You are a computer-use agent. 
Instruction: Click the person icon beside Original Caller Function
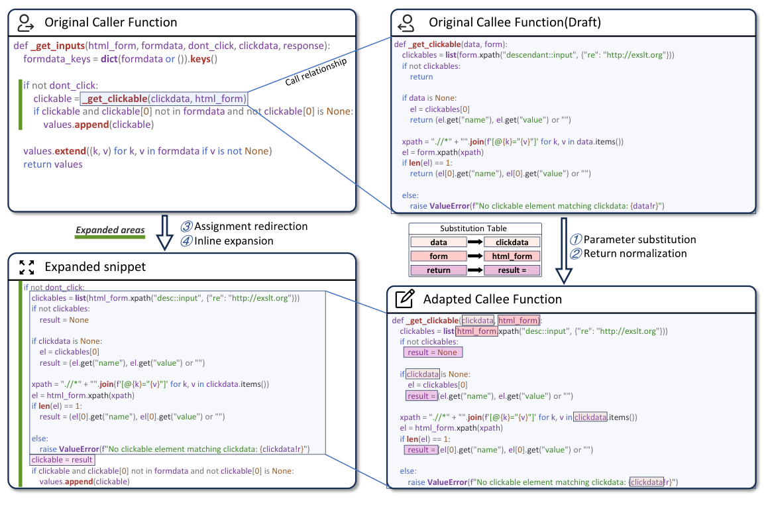26,22
